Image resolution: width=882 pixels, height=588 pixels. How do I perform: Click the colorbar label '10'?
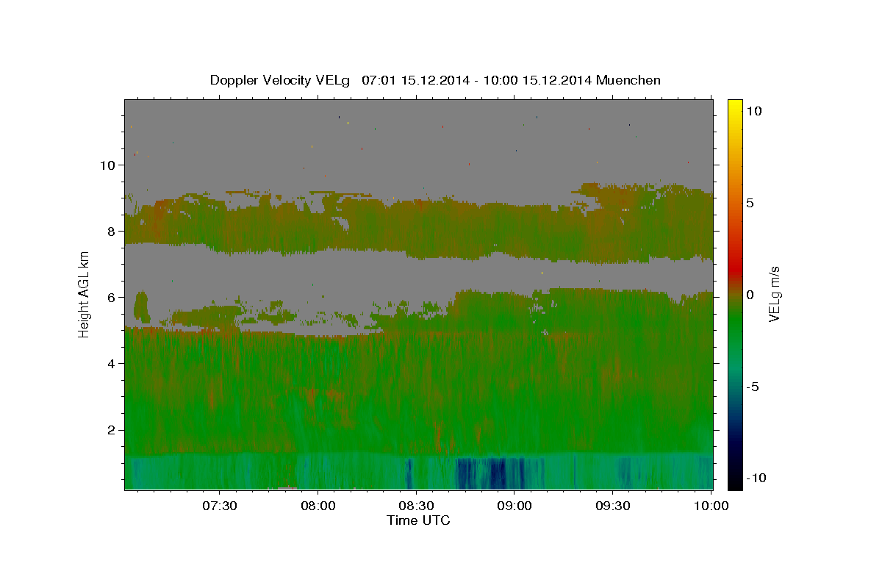pos(754,110)
